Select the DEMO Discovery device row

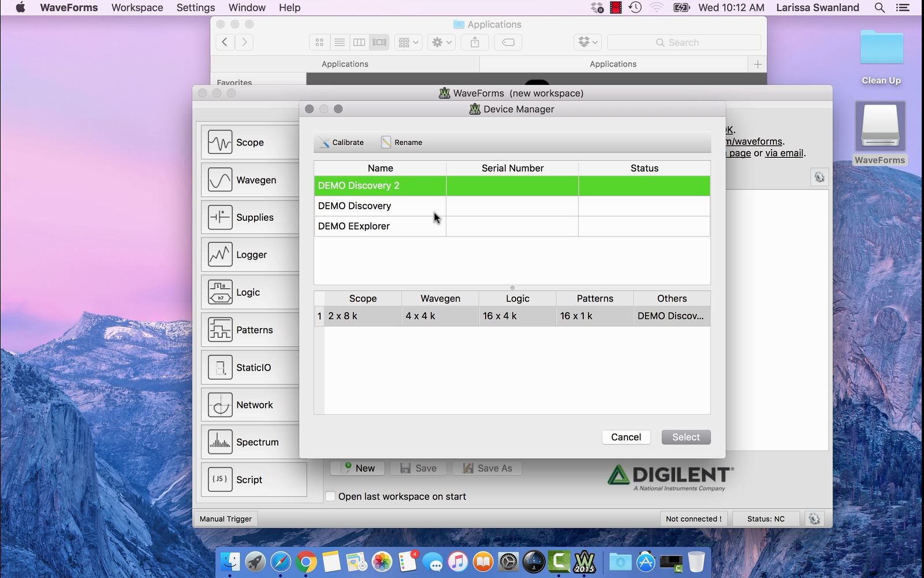point(512,206)
